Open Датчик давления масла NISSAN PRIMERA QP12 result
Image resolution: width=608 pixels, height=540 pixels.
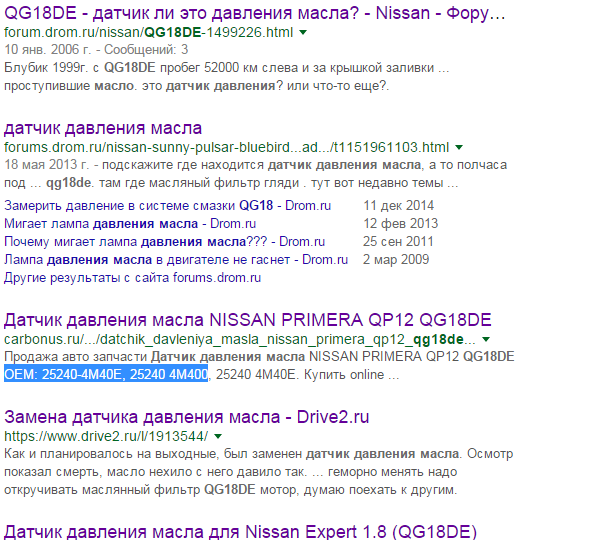coord(248,320)
